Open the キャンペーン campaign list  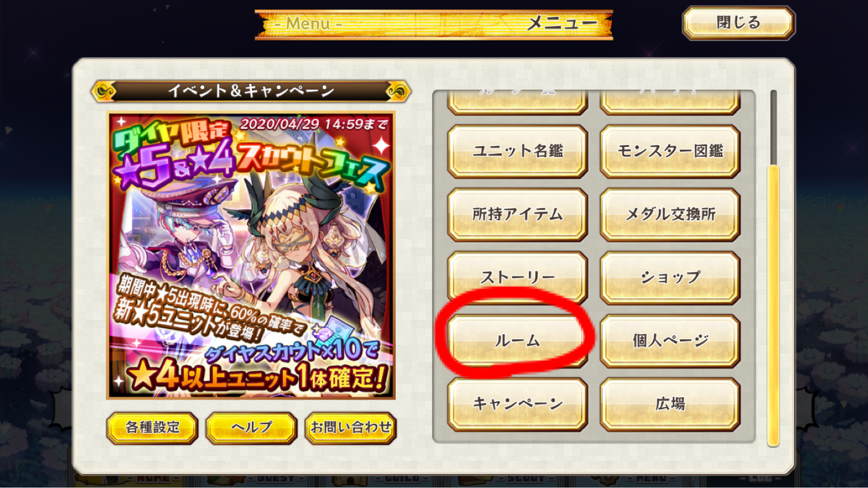point(518,404)
